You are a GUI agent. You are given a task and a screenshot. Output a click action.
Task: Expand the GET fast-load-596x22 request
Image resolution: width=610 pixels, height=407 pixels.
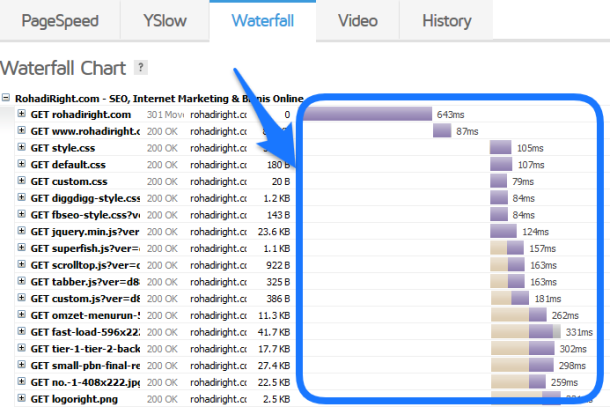[21, 331]
